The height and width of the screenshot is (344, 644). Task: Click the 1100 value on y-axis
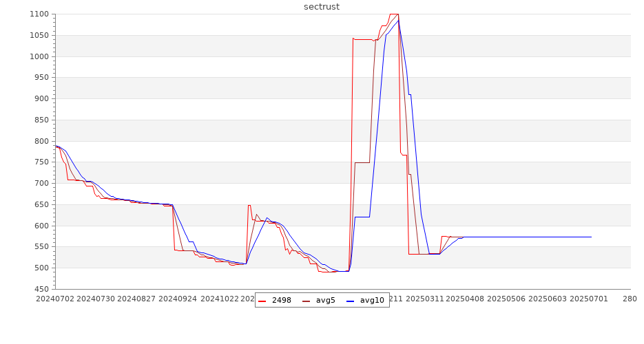(x=39, y=14)
